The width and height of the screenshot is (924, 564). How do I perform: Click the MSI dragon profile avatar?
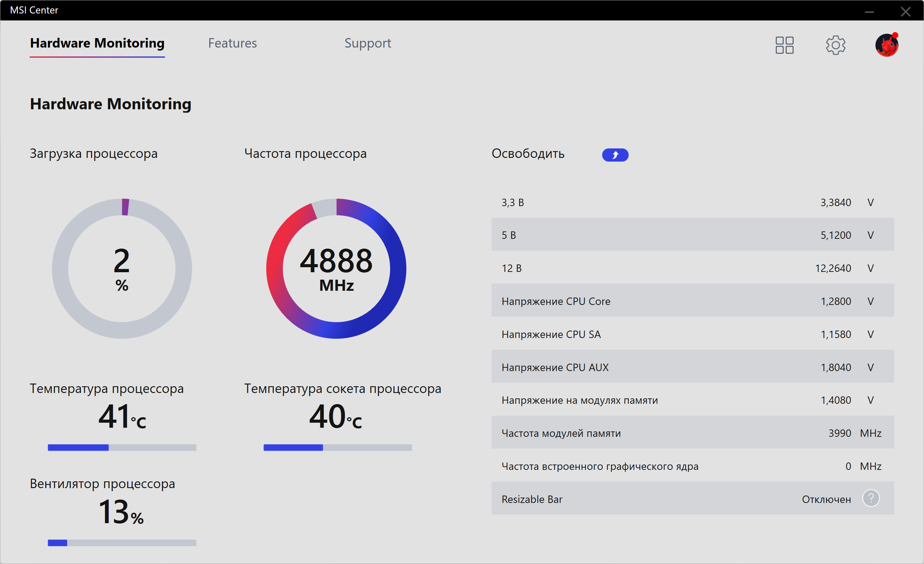886,45
